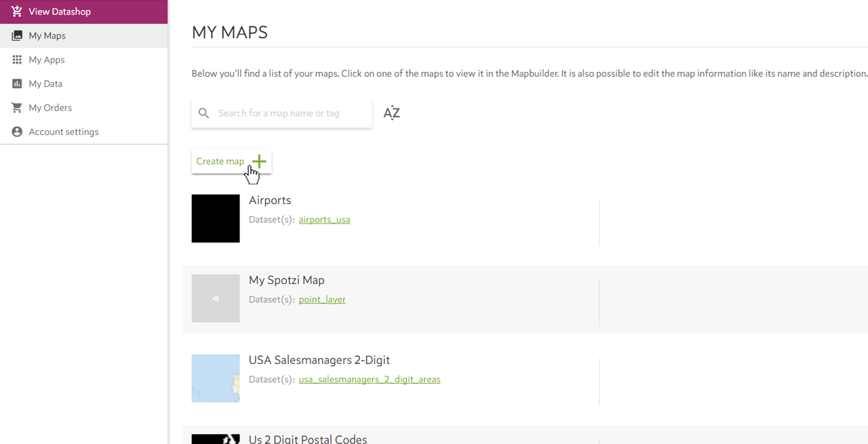Go to My Apps section
868x444 pixels.
click(84, 60)
